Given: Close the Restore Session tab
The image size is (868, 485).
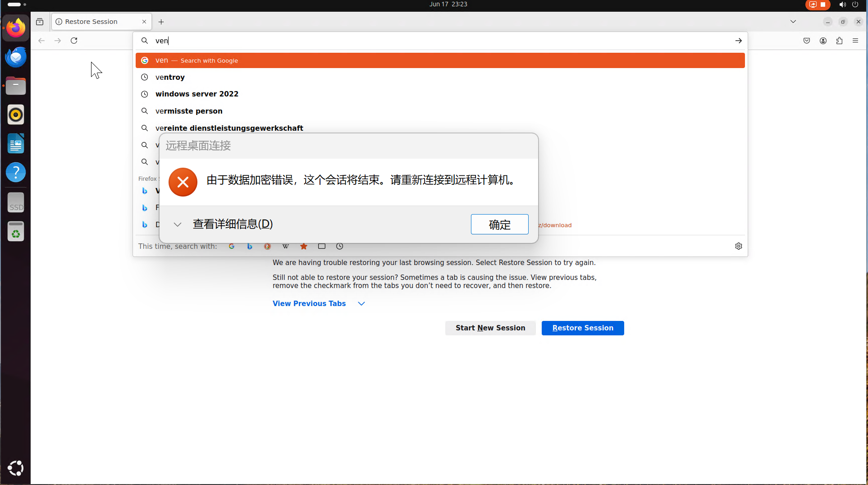Looking at the screenshot, I should 144,22.
